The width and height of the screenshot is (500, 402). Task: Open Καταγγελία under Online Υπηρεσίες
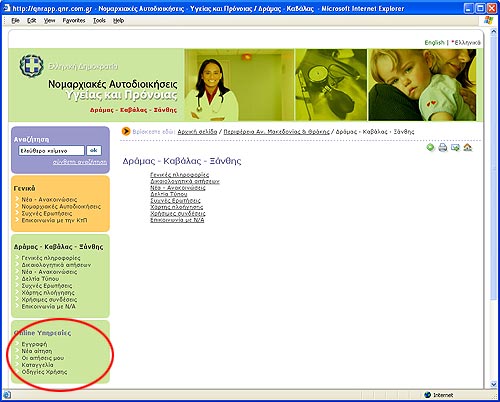pyautogui.click(x=37, y=365)
